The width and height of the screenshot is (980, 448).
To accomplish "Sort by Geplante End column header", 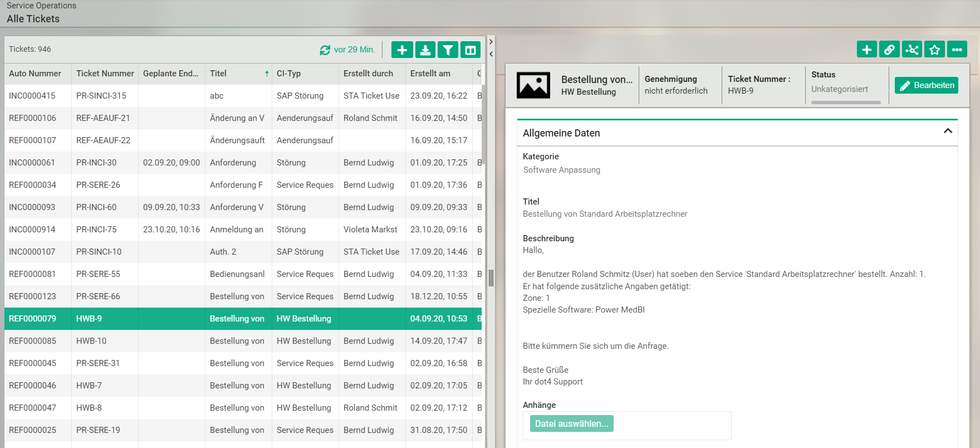I will [171, 74].
